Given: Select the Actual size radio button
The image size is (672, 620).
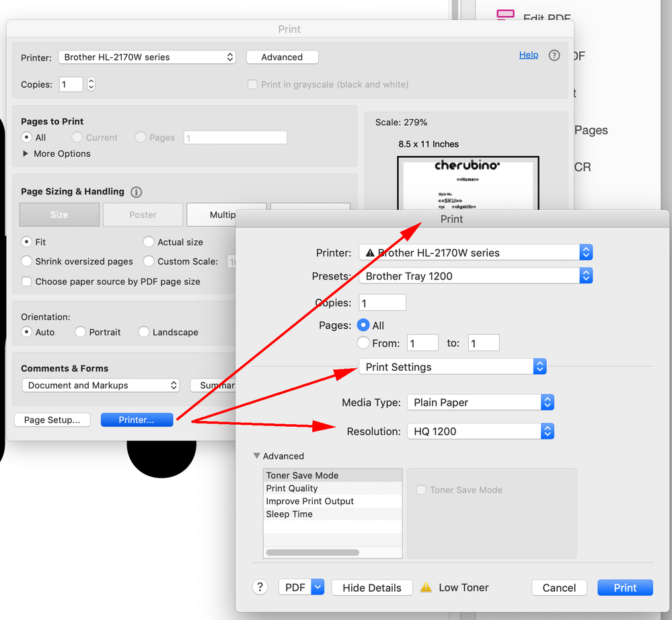Looking at the screenshot, I should (149, 242).
